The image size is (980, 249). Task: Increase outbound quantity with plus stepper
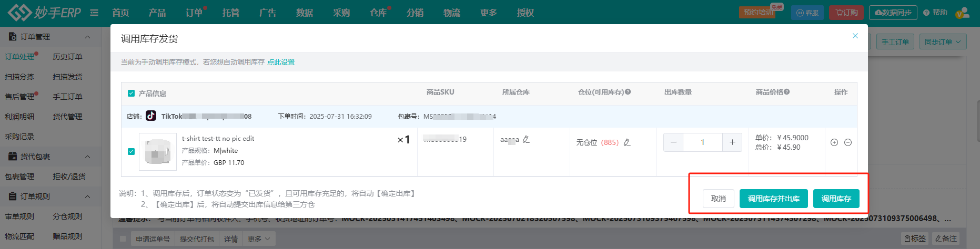(732, 142)
